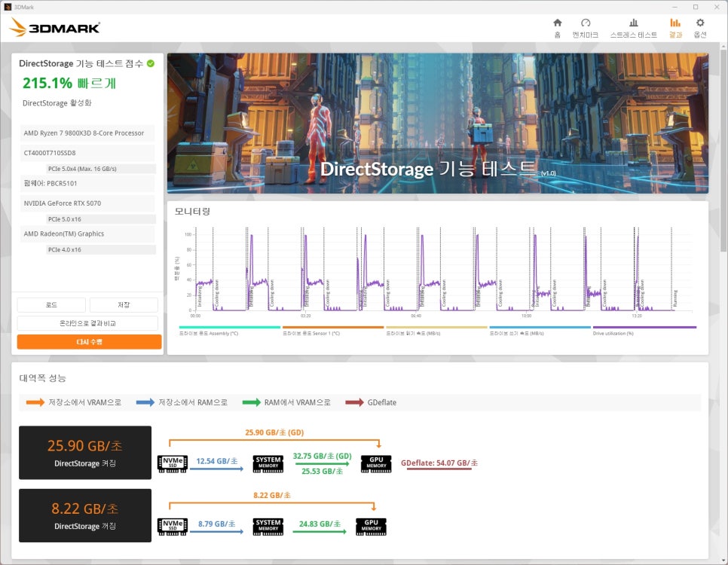Click the CT4000T710SSD8 drive row

point(87,153)
